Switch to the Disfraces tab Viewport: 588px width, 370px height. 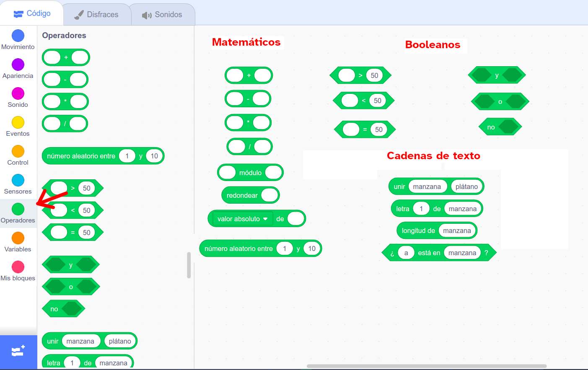(x=96, y=14)
